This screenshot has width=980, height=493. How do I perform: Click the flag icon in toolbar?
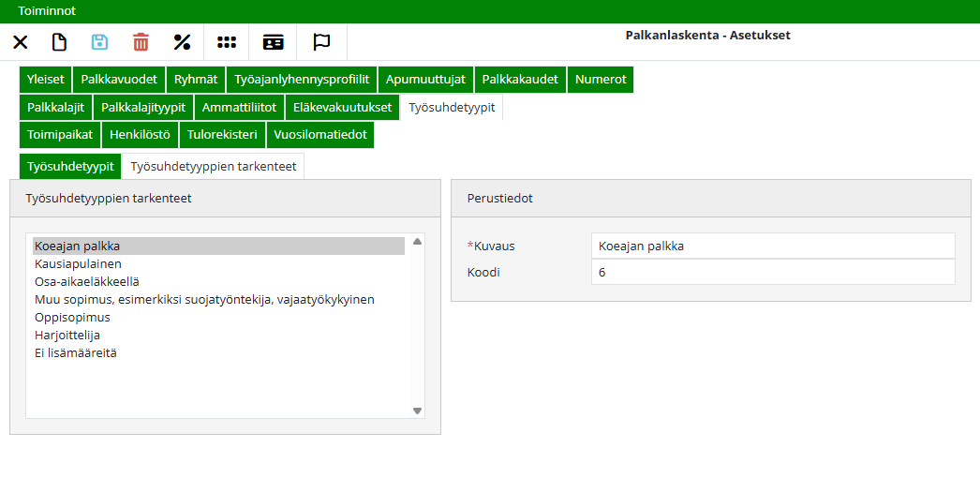[321, 42]
